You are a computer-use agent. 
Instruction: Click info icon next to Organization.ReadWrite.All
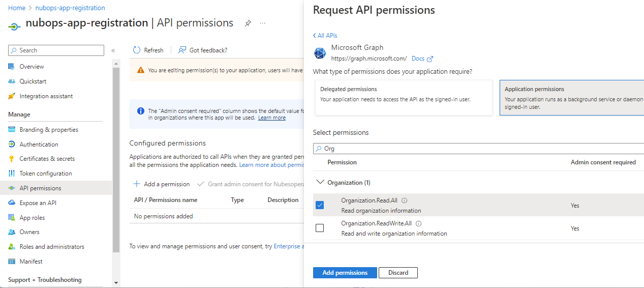[x=419, y=223]
